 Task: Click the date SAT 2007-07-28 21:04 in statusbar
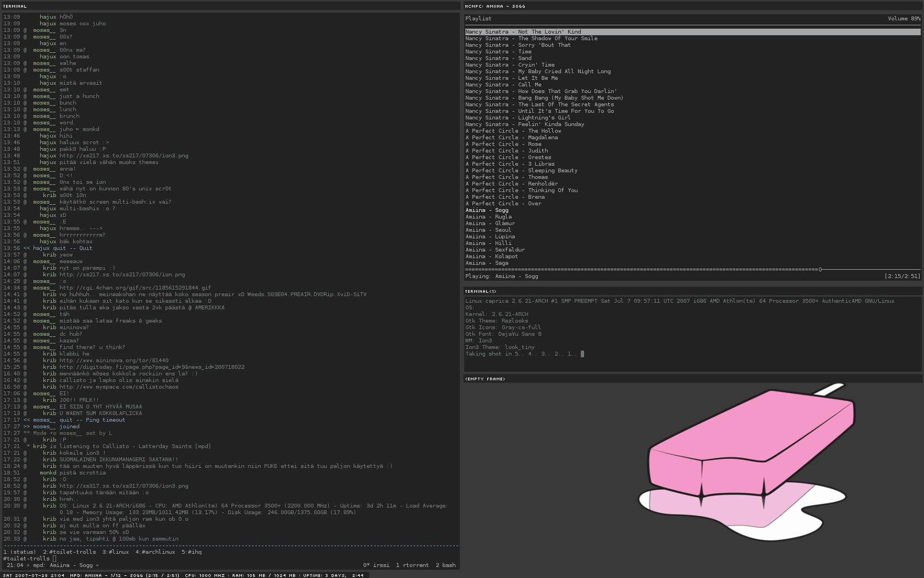33,575
